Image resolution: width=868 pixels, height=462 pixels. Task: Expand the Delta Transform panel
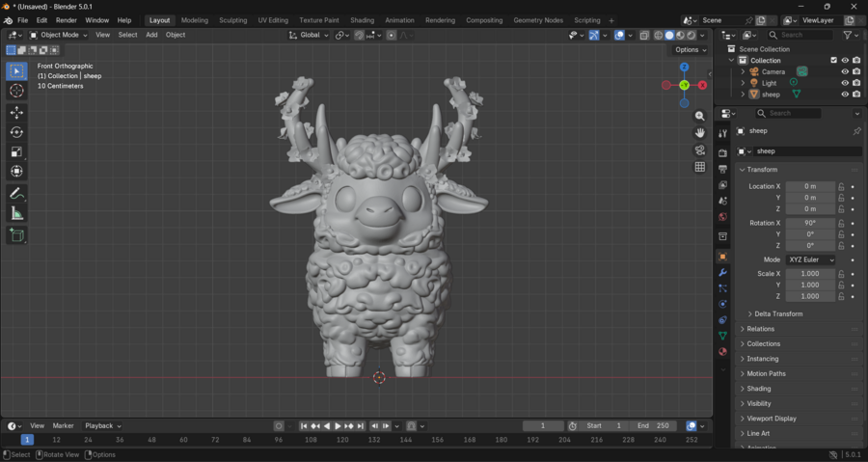(x=779, y=313)
